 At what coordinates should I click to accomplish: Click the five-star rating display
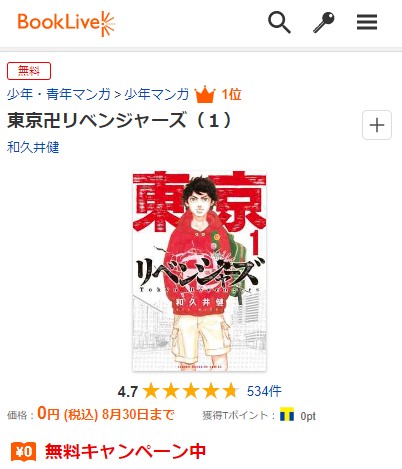tap(191, 391)
